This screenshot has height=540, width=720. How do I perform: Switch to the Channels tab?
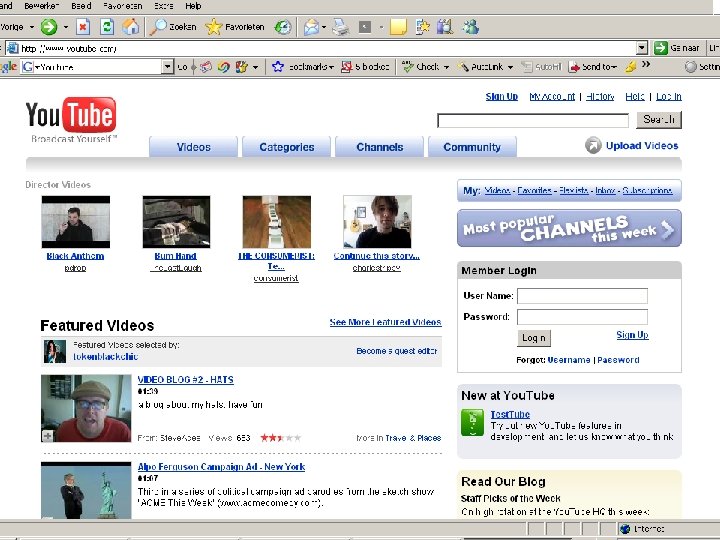point(380,147)
